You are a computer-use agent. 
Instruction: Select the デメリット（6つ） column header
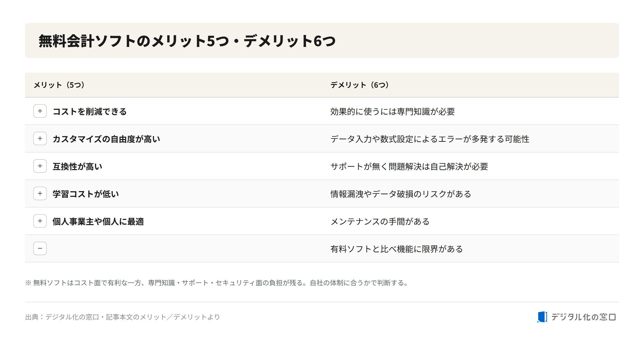[360, 85]
